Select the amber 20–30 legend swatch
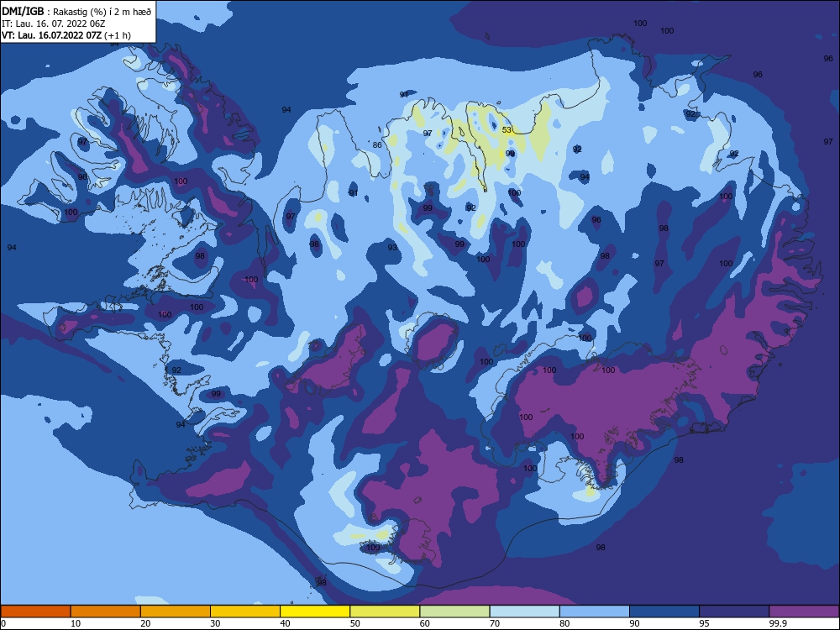840x630 pixels. click(x=176, y=612)
